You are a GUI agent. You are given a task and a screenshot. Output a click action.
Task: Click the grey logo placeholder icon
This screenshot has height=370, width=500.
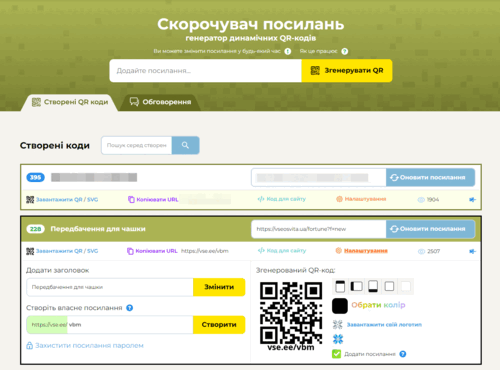[338, 324]
